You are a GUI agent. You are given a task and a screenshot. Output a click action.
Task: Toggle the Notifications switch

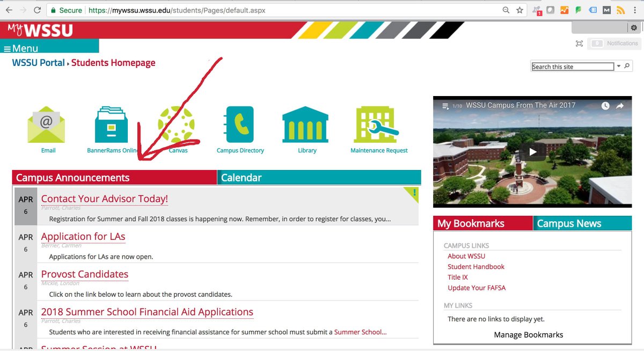click(x=597, y=43)
